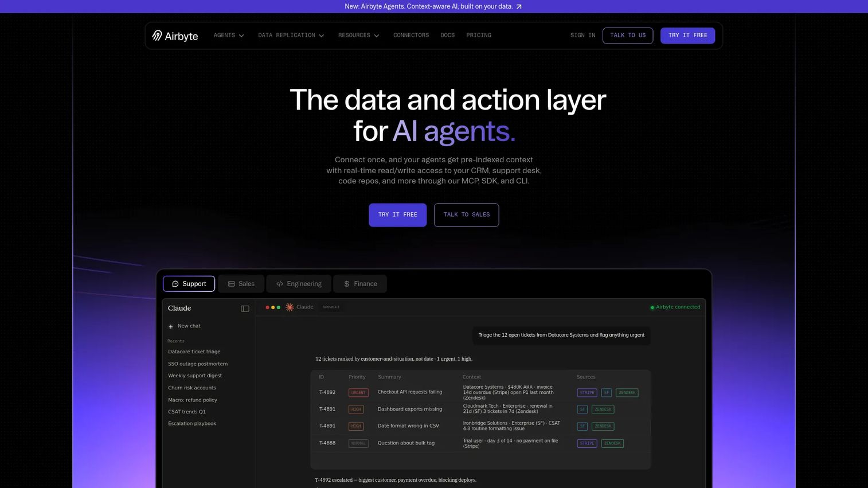The height and width of the screenshot is (488, 868).
Task: Toggle the Claude sidebar collapse icon
Action: coord(245,309)
